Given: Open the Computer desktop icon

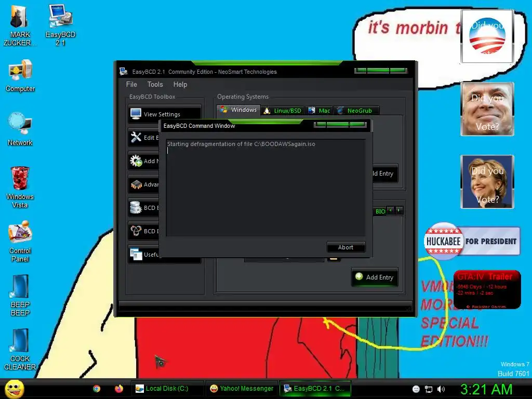Looking at the screenshot, I should (x=20, y=75).
